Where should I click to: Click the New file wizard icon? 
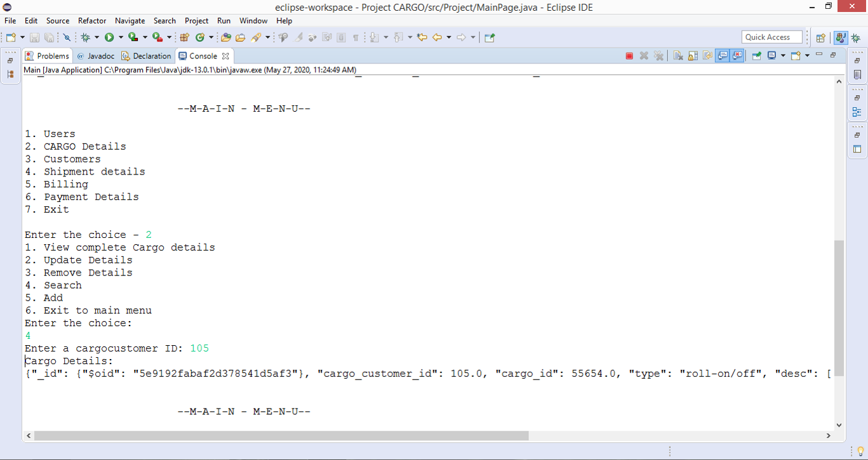[x=11, y=37]
